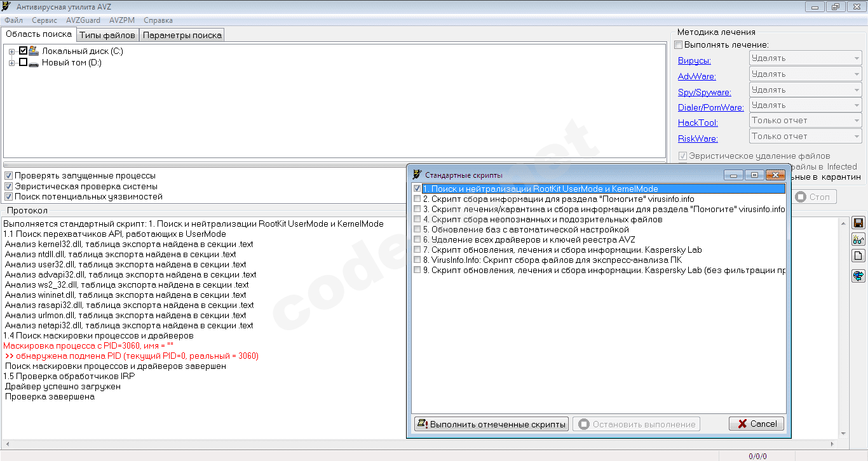This screenshot has width=868, height=461.
Task: Open the AVZGuard menu
Action: [x=83, y=20]
